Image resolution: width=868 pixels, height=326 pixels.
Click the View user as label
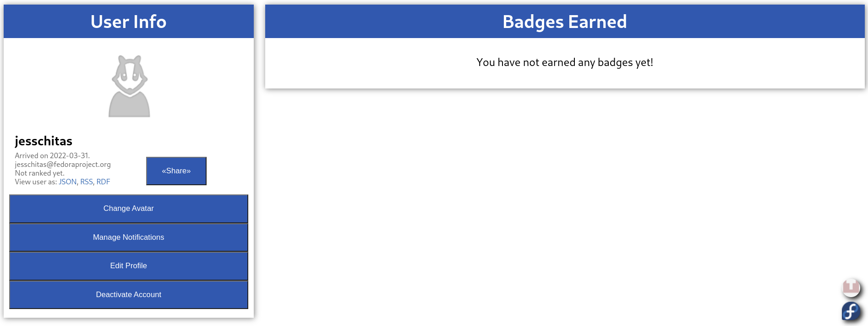coord(36,182)
